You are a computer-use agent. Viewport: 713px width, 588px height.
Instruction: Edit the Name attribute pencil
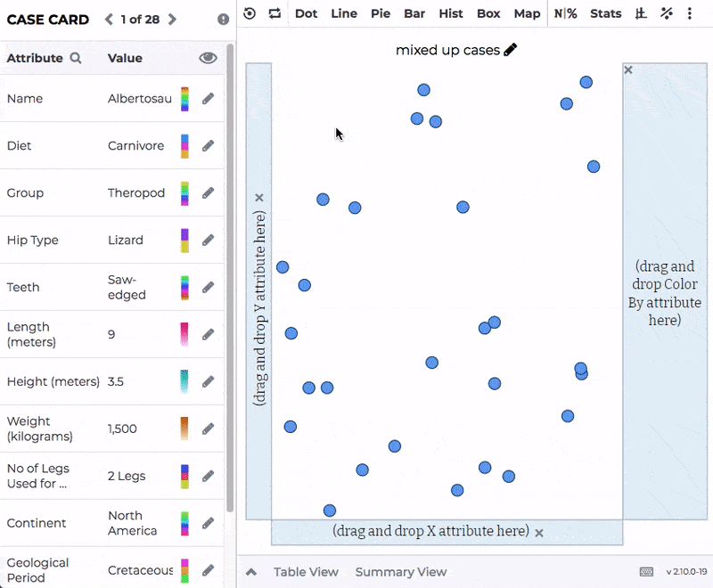point(208,99)
